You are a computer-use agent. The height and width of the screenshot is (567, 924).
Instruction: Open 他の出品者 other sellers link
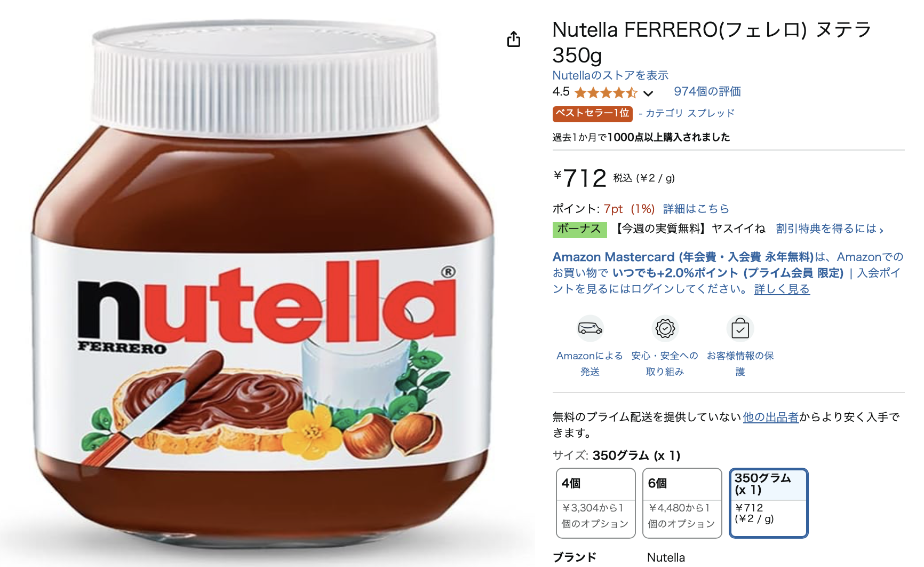[x=770, y=417]
